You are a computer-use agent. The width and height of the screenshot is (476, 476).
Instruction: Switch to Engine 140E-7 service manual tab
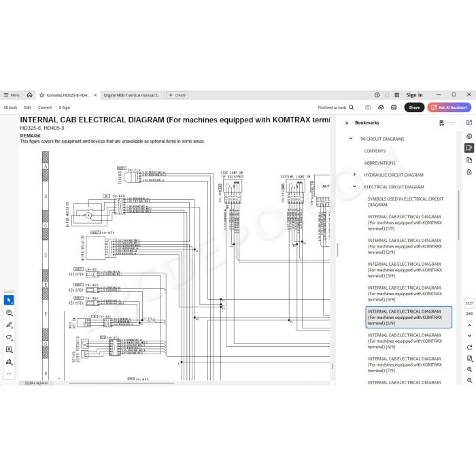pos(131,95)
